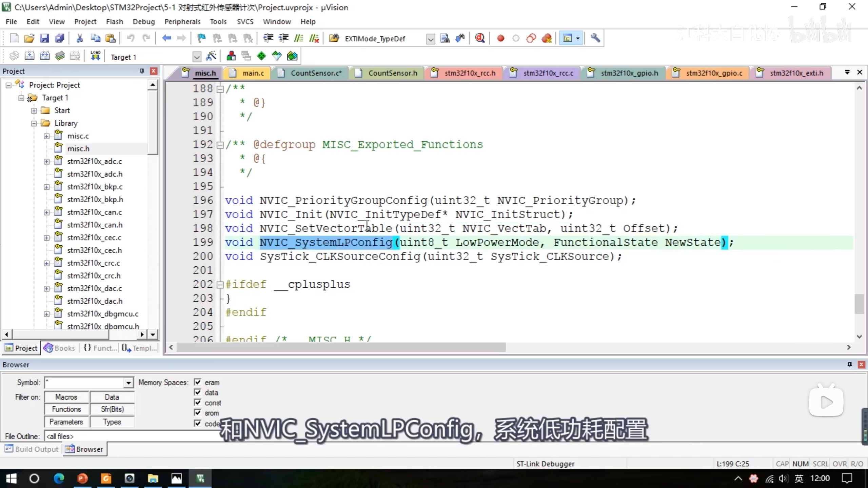
Task: Insert breakpoint using red dot icon
Action: click(500, 38)
